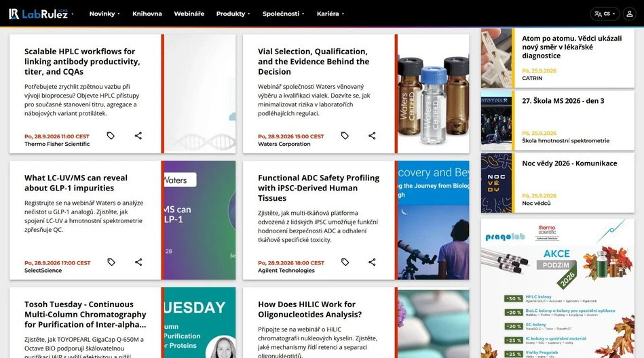Open the user account profile icon

(x=629, y=14)
